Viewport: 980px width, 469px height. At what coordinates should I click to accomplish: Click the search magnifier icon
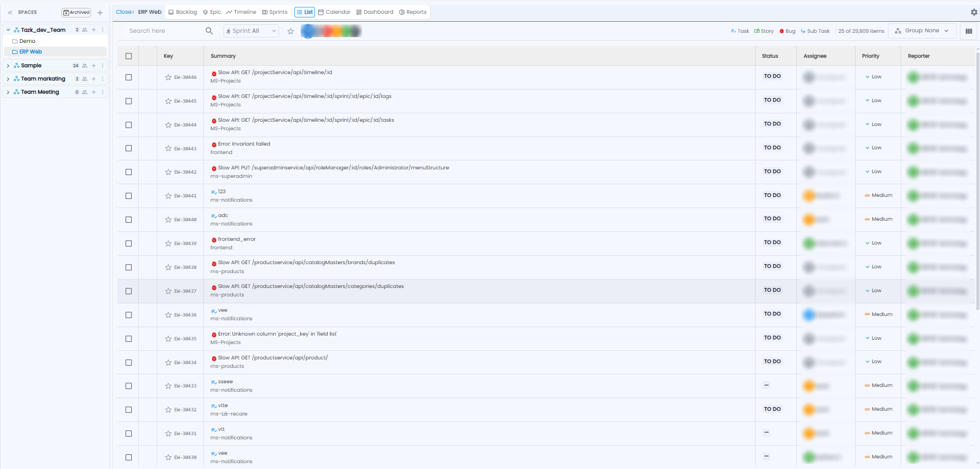(209, 31)
